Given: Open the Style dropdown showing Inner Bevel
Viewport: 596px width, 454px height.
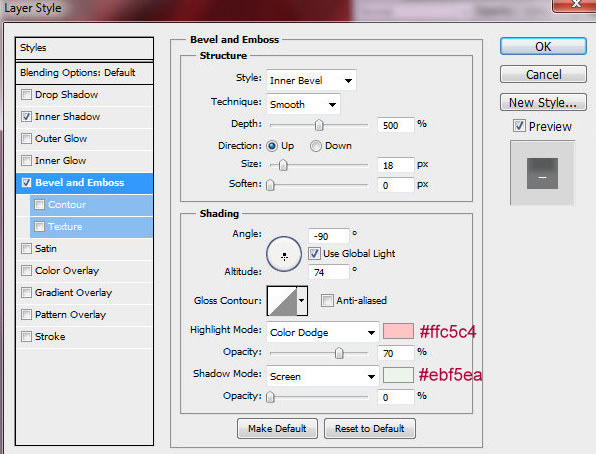Looking at the screenshot, I should [x=311, y=80].
